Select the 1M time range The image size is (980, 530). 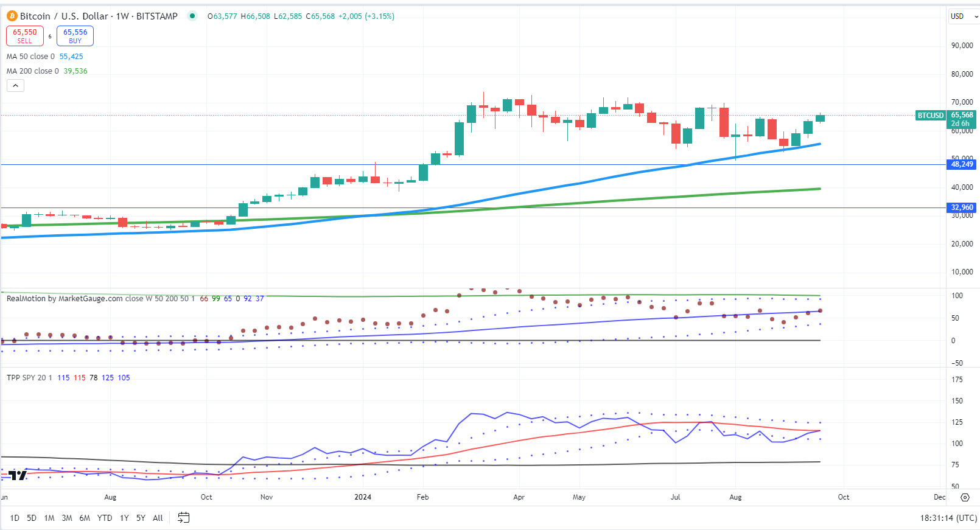[x=49, y=518]
